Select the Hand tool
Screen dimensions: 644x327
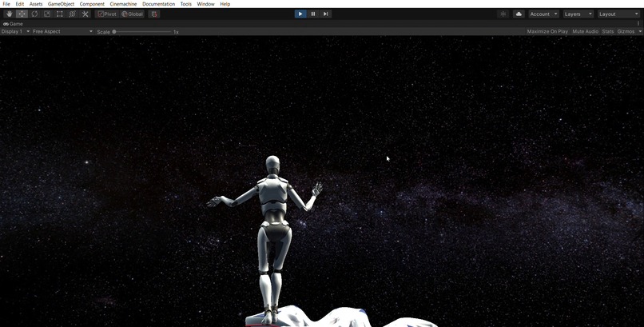(x=9, y=14)
